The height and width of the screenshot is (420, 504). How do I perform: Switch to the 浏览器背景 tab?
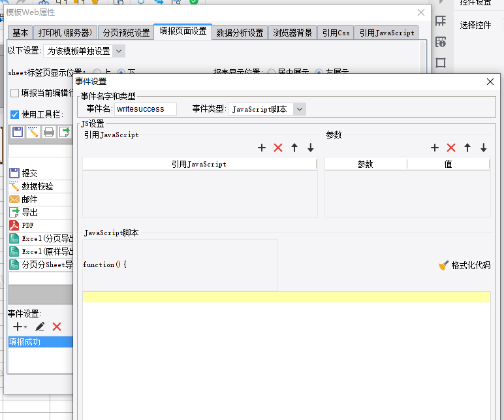point(292,33)
